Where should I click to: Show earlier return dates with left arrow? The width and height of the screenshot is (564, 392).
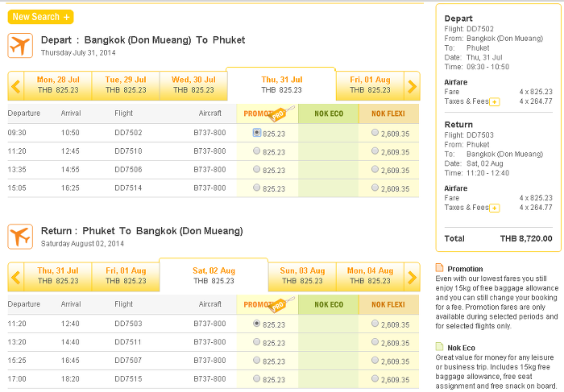tap(15, 277)
